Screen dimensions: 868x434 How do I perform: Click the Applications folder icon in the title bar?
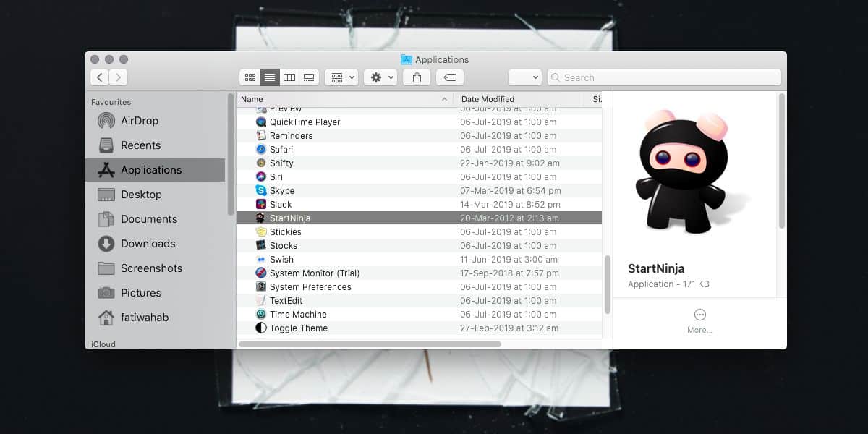pos(407,60)
